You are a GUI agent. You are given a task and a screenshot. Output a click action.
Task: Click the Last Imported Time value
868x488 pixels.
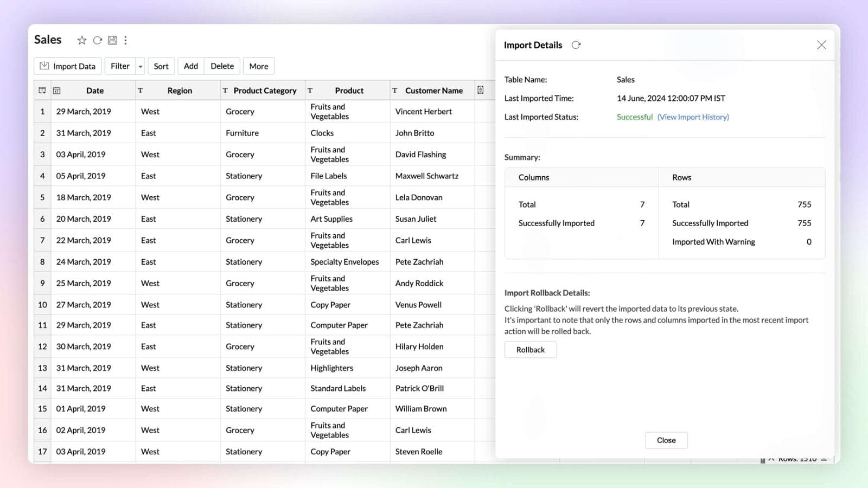pyautogui.click(x=671, y=98)
